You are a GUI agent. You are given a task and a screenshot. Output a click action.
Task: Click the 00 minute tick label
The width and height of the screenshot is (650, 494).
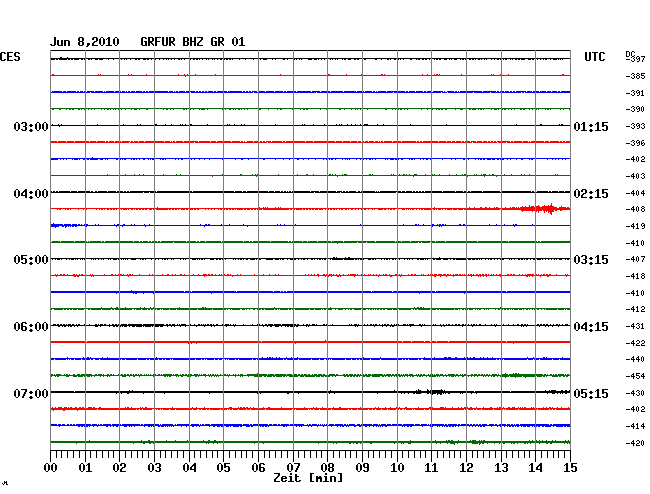(51, 468)
